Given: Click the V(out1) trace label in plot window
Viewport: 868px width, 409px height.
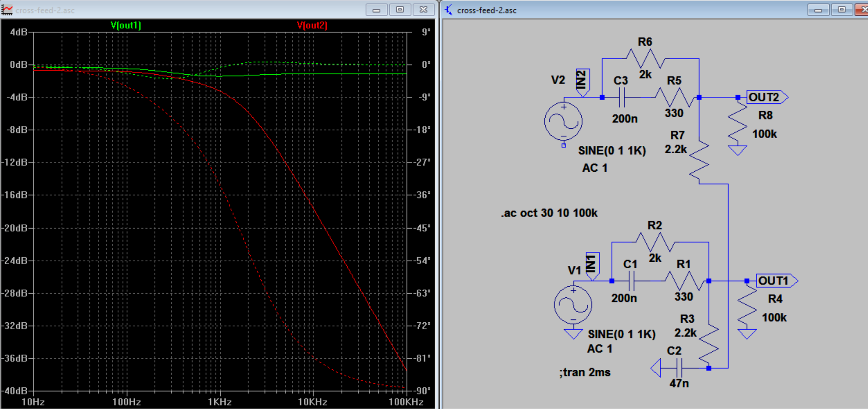Looking at the screenshot, I should (x=126, y=25).
